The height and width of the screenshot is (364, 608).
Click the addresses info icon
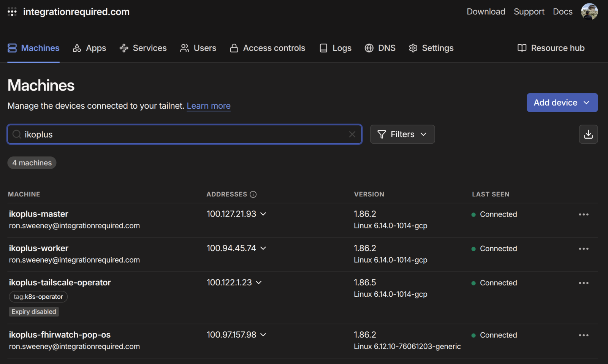(x=253, y=194)
